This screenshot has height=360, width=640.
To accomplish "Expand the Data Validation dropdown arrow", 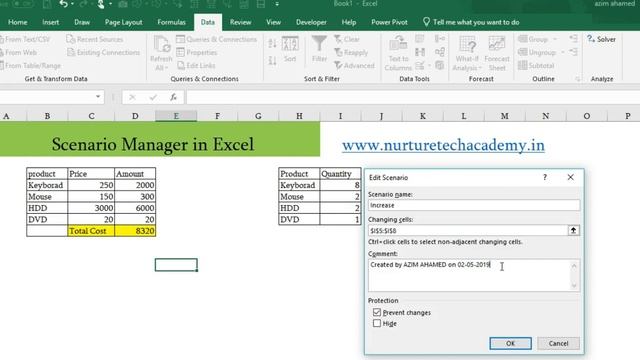I will coord(429,65).
